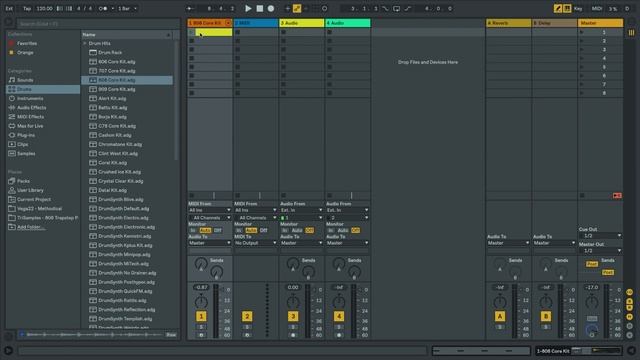Open the Cue Out 1/2 dropdown
Screen dimensions: 640x360
click(x=600, y=236)
